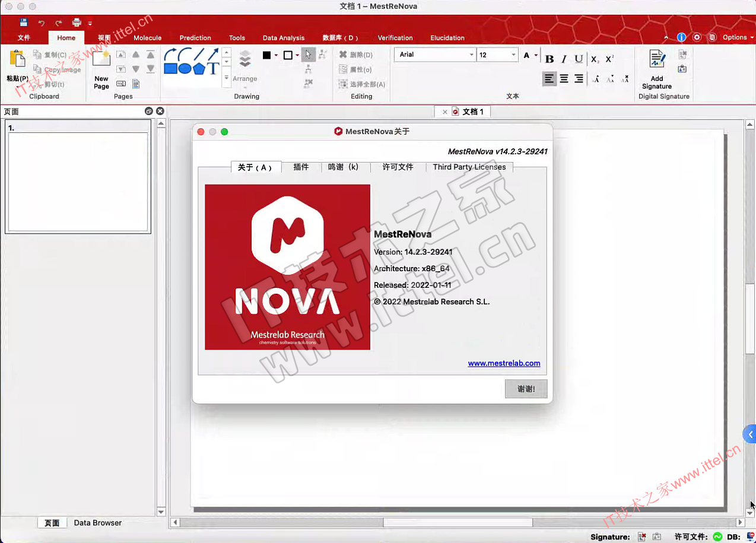Click the 谢谢! button to dismiss dialog
Viewport: 756px width, 543px height.
point(526,389)
